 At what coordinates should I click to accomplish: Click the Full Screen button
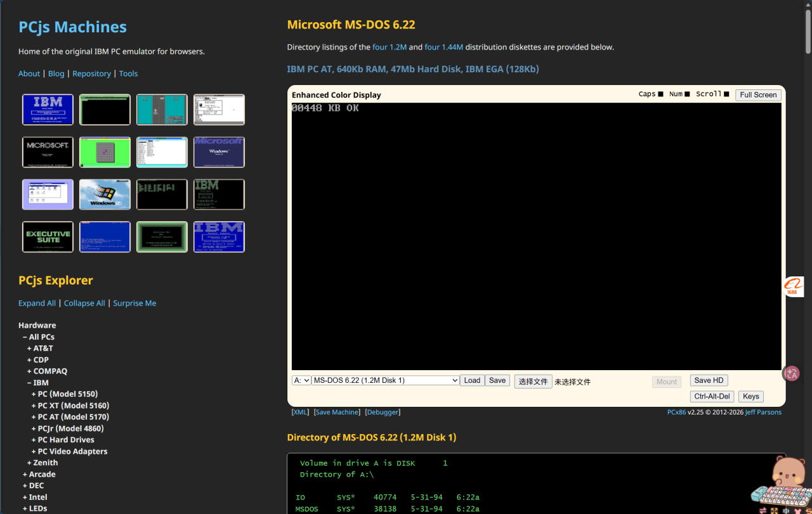[758, 94]
